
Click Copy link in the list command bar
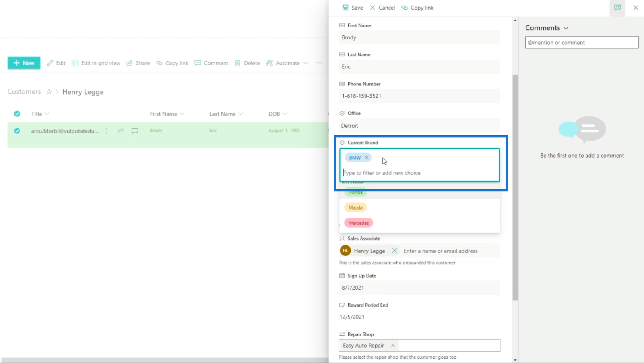pyautogui.click(x=172, y=63)
